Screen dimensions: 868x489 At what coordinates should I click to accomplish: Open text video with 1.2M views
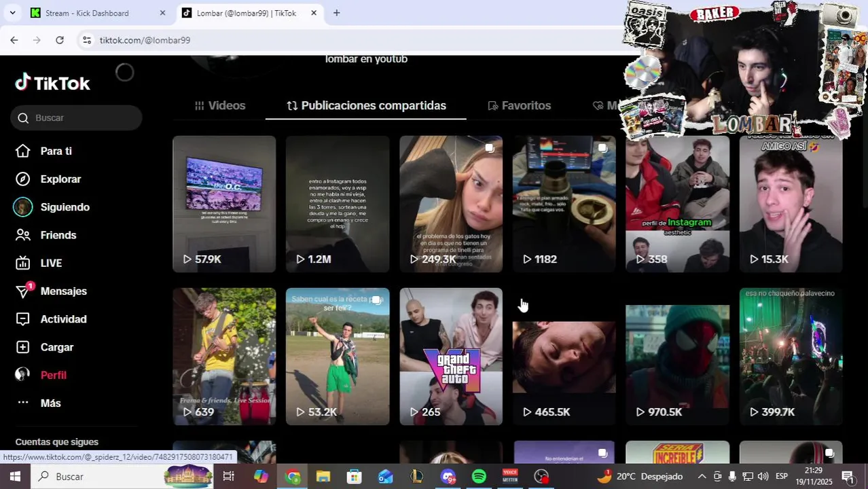pos(338,204)
